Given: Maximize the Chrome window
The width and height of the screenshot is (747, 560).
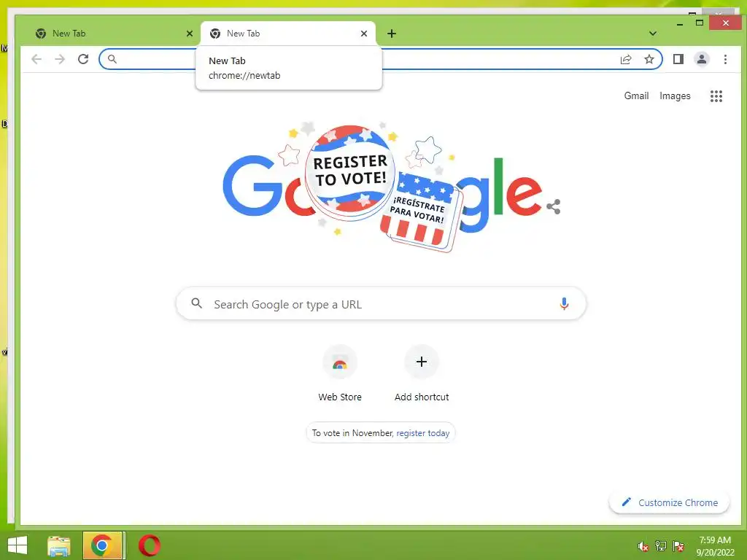Looking at the screenshot, I should (700, 23).
